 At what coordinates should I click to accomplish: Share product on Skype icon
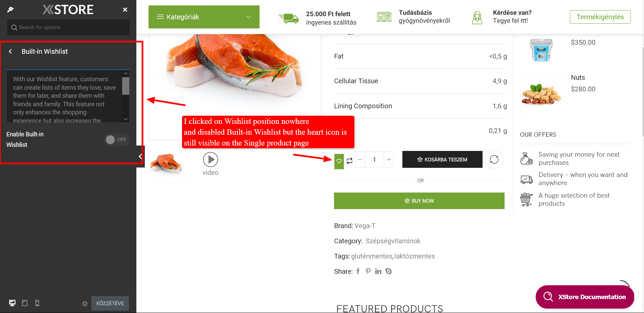[x=388, y=271]
